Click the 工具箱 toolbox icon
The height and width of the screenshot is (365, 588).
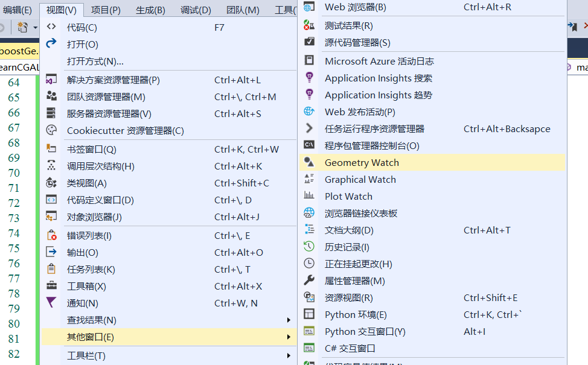tap(51, 285)
